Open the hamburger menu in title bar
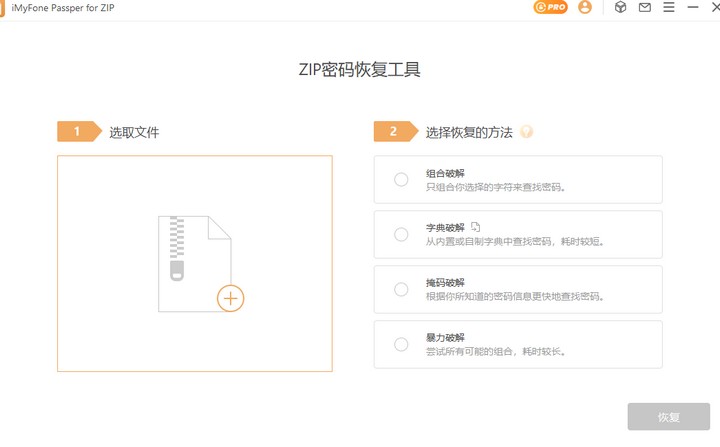 tap(669, 8)
